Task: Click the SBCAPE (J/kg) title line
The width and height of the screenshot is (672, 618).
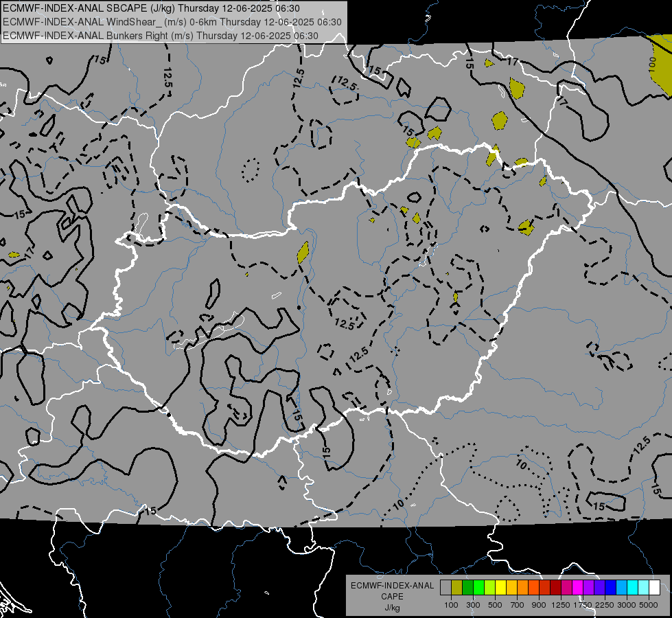Action: pyautogui.click(x=151, y=8)
